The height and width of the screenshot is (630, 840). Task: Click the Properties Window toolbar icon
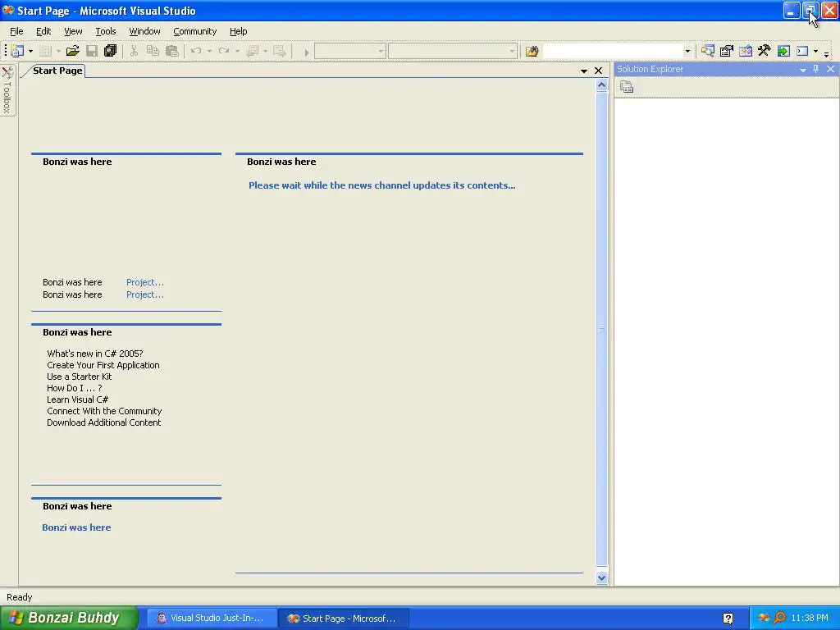click(x=727, y=51)
